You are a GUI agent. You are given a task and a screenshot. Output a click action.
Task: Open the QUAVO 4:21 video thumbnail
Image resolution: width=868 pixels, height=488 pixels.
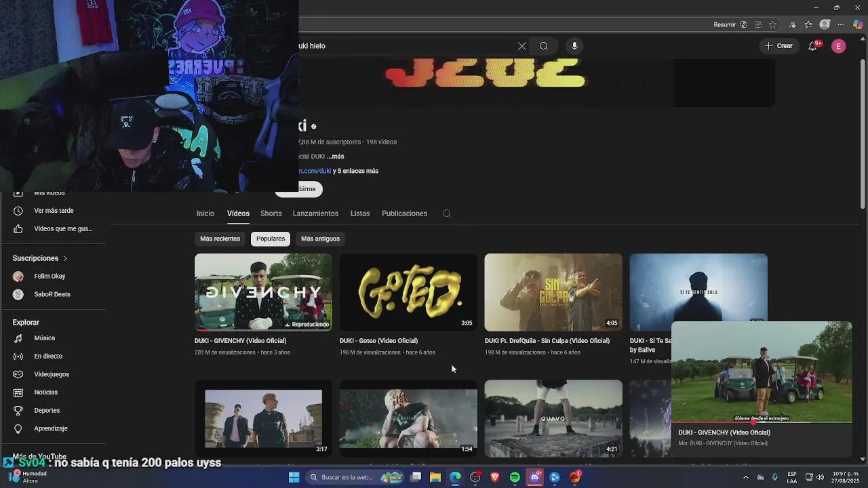(x=553, y=418)
